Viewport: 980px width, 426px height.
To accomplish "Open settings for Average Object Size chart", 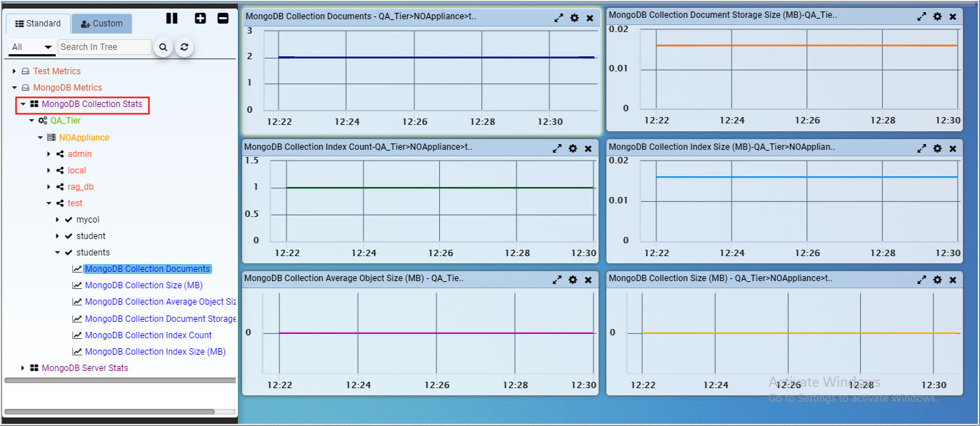I will [x=573, y=280].
